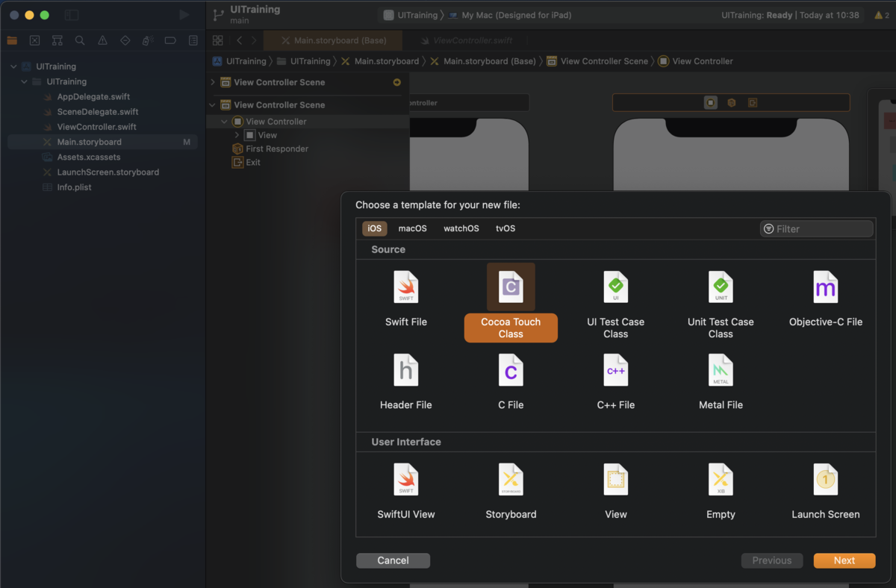Open the find navigator magnifier icon
896x588 pixels.
(x=80, y=40)
